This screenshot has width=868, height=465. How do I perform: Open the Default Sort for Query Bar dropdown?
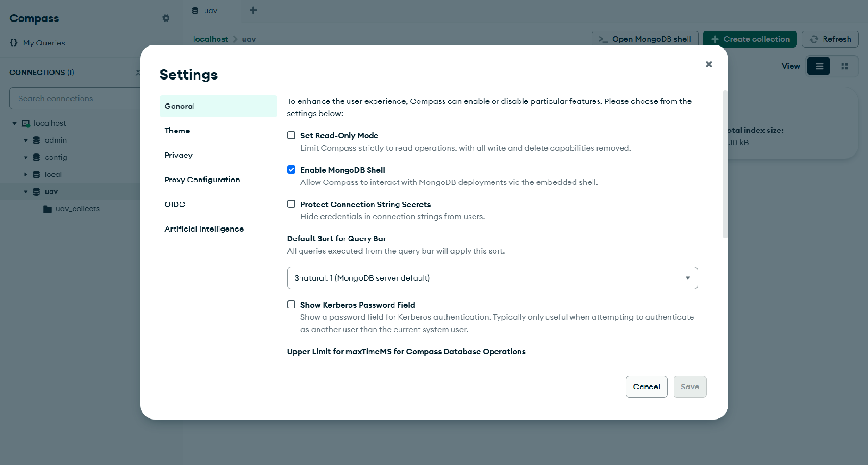pos(492,278)
